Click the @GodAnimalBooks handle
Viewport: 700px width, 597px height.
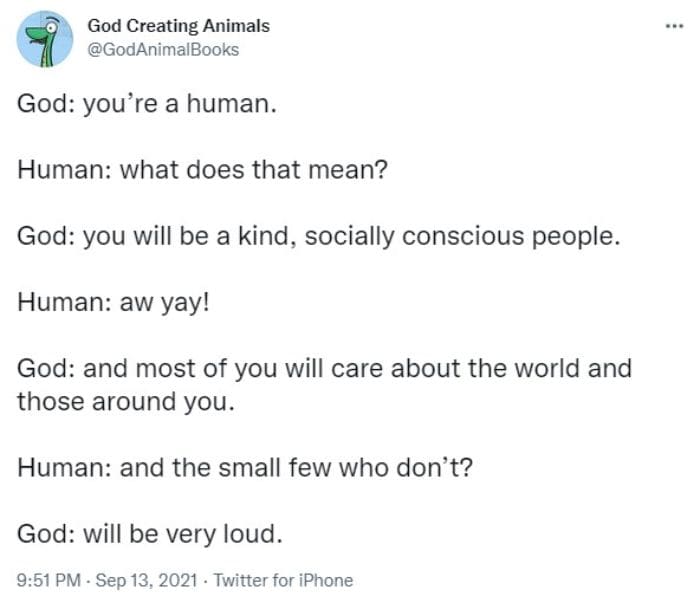coord(163,48)
